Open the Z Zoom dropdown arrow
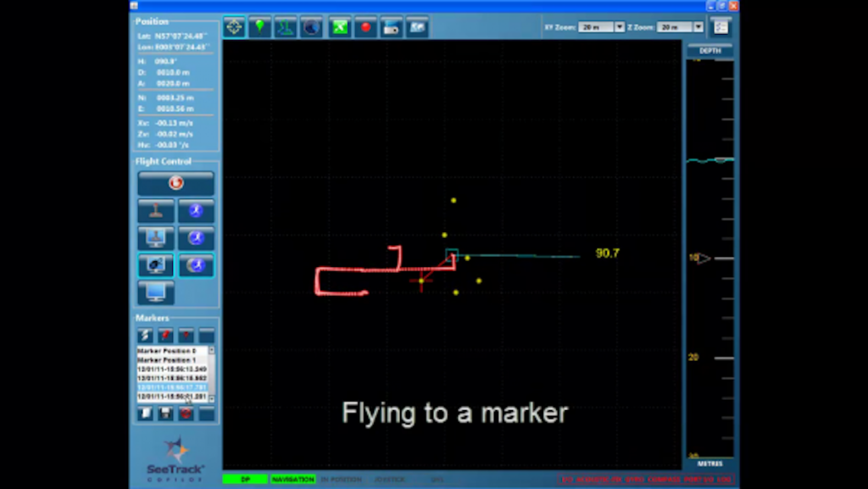The width and height of the screenshot is (868, 489). point(698,27)
